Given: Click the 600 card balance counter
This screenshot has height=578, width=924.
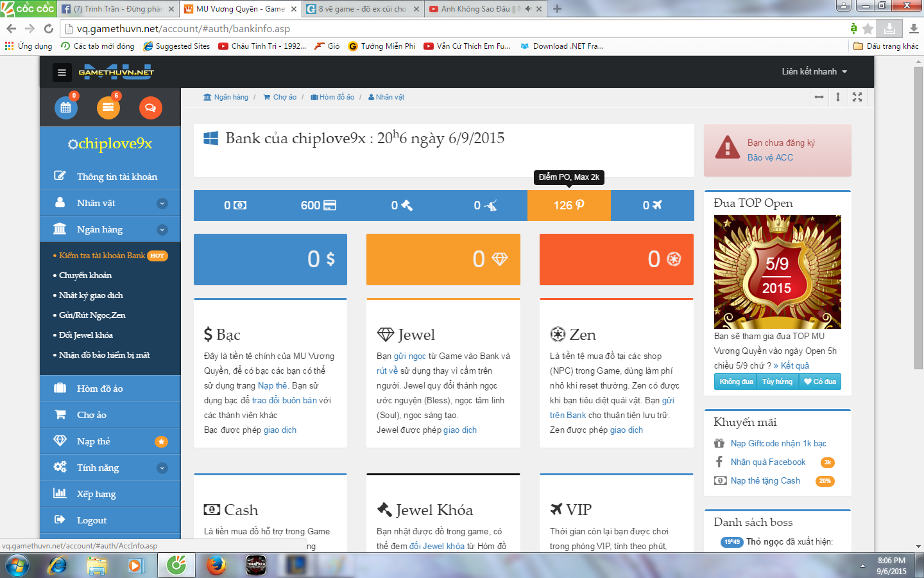Looking at the screenshot, I should [x=318, y=206].
